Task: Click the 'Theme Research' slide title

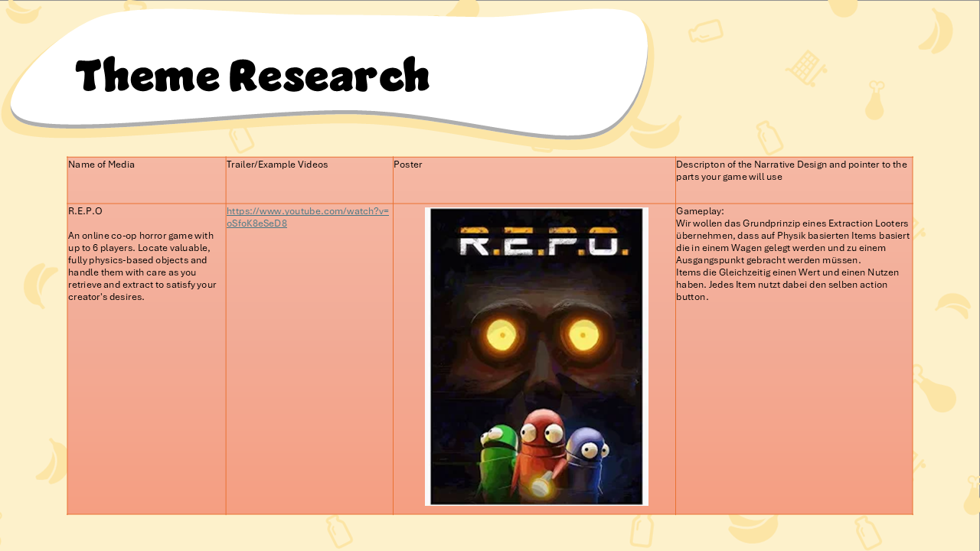Action: point(253,76)
